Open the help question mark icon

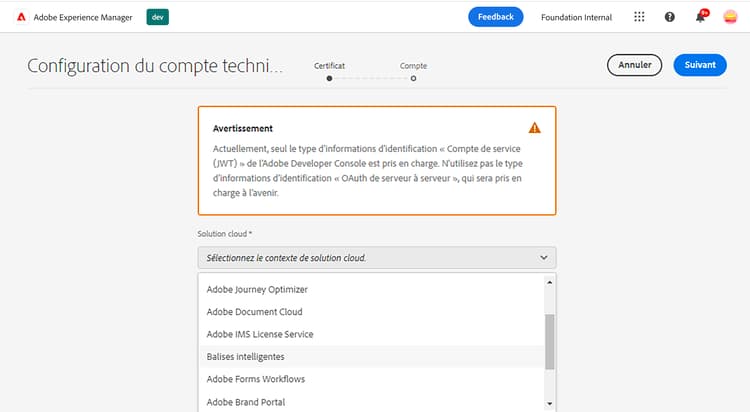pyautogui.click(x=670, y=17)
